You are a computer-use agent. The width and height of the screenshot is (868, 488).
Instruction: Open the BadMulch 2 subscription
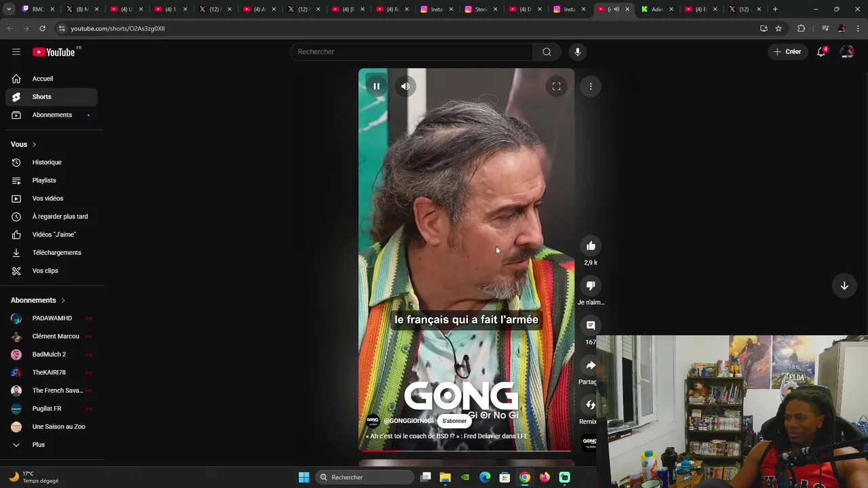coord(52,354)
